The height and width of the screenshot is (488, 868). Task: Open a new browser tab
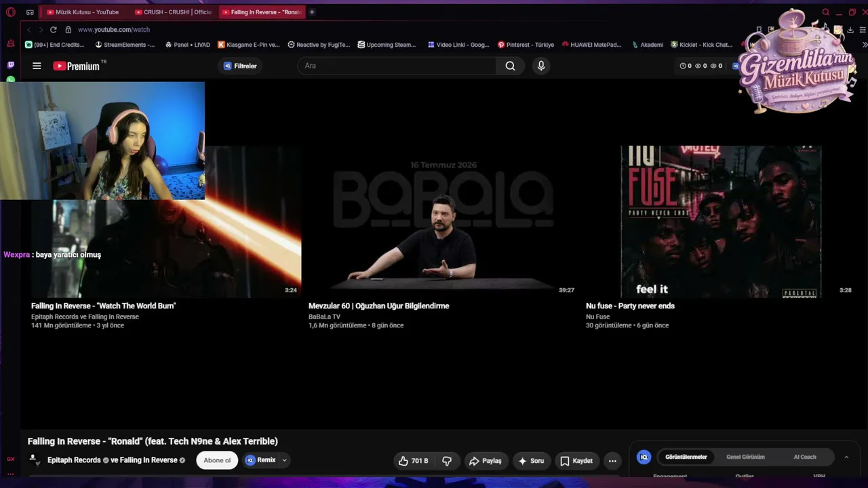(312, 12)
